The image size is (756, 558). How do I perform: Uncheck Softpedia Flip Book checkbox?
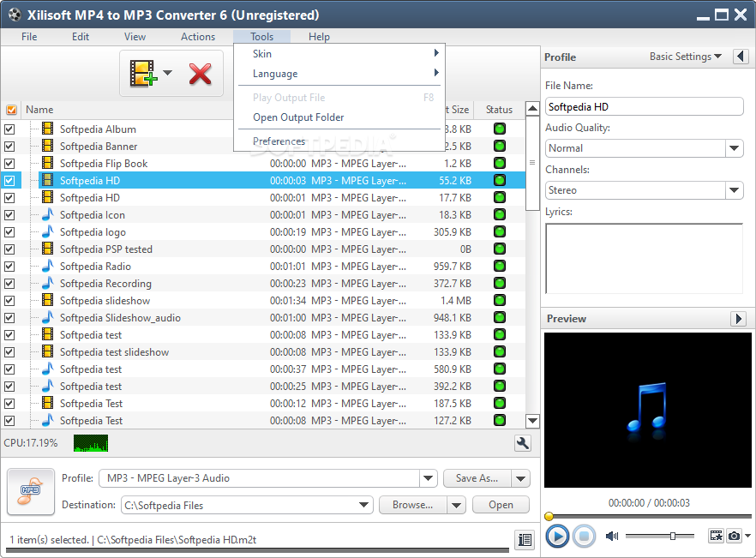point(9,164)
